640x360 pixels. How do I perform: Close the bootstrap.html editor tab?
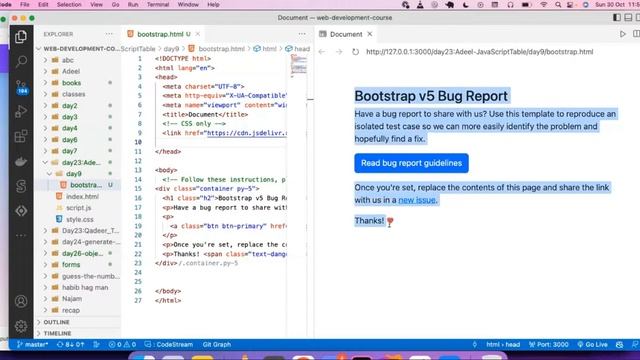[198, 34]
